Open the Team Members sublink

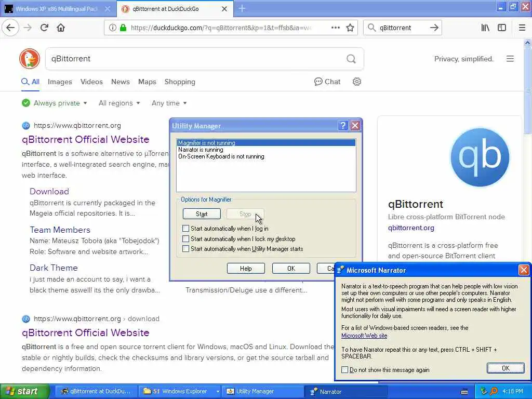pos(60,230)
